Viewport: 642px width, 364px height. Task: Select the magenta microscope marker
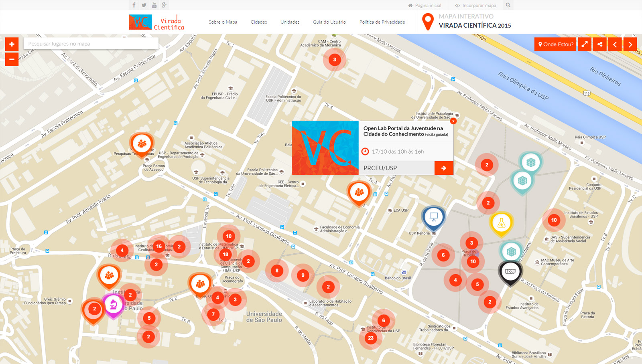[113, 305]
